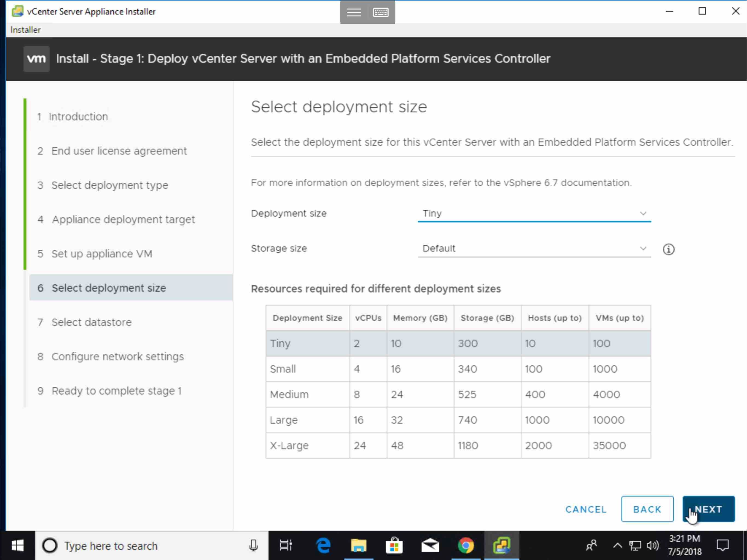Click the Cortana search circle icon

pos(50,546)
